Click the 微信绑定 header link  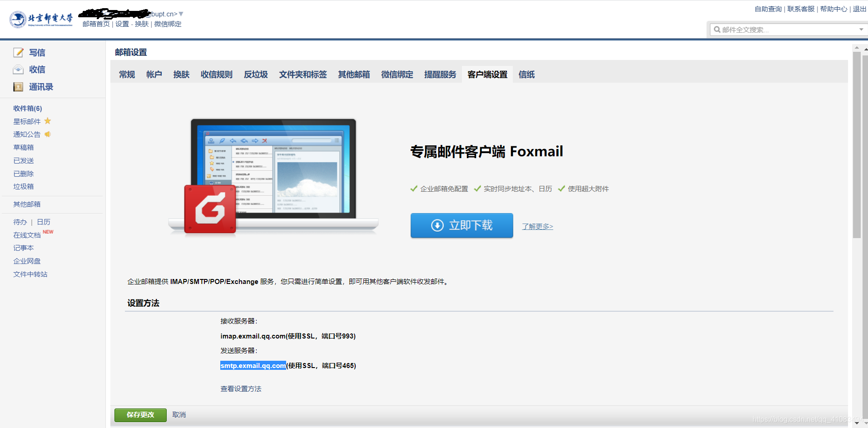168,24
